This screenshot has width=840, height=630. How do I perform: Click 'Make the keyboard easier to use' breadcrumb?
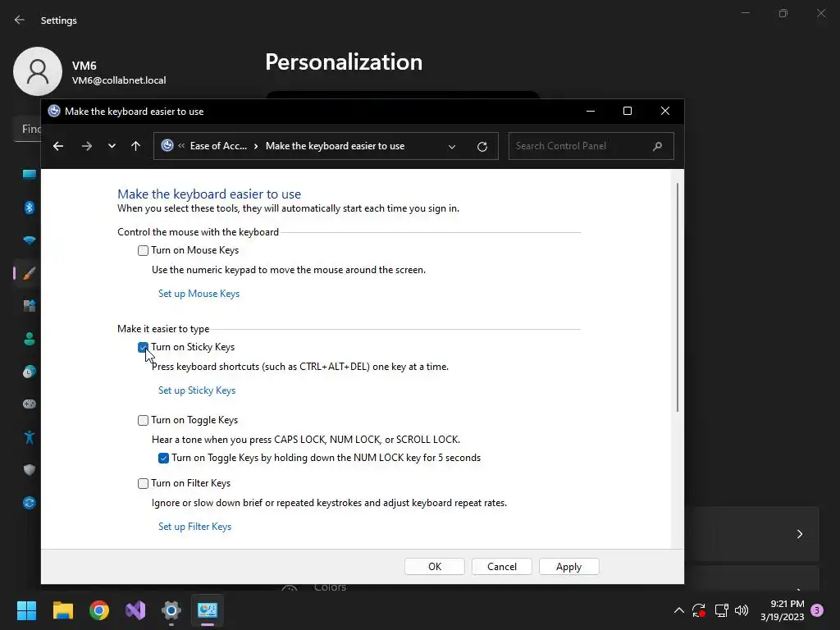[x=335, y=146]
